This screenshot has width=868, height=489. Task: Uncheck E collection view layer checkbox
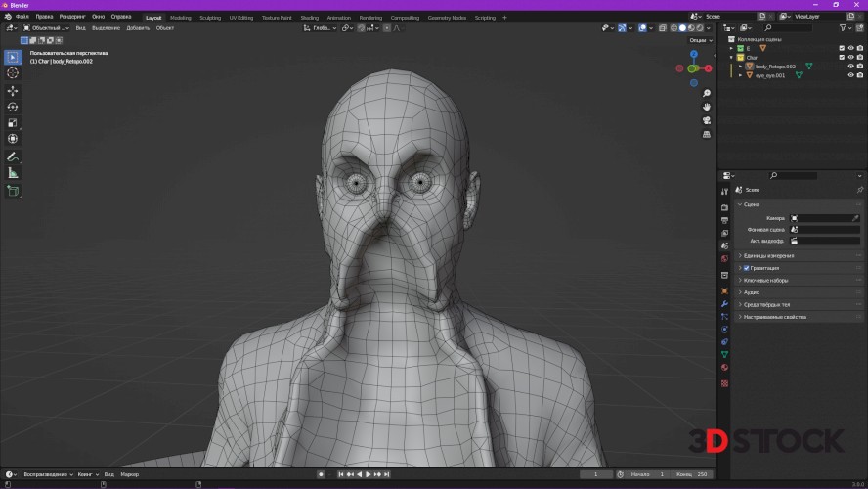tap(842, 48)
